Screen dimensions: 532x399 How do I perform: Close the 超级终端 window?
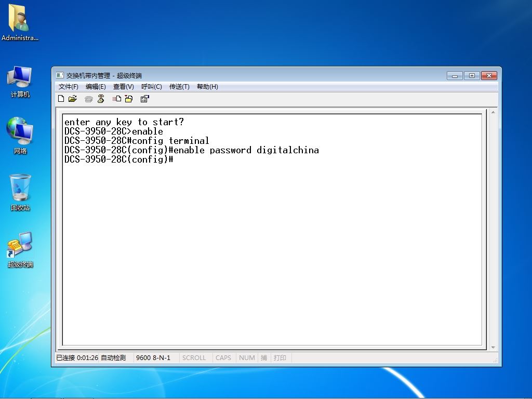click(x=489, y=75)
